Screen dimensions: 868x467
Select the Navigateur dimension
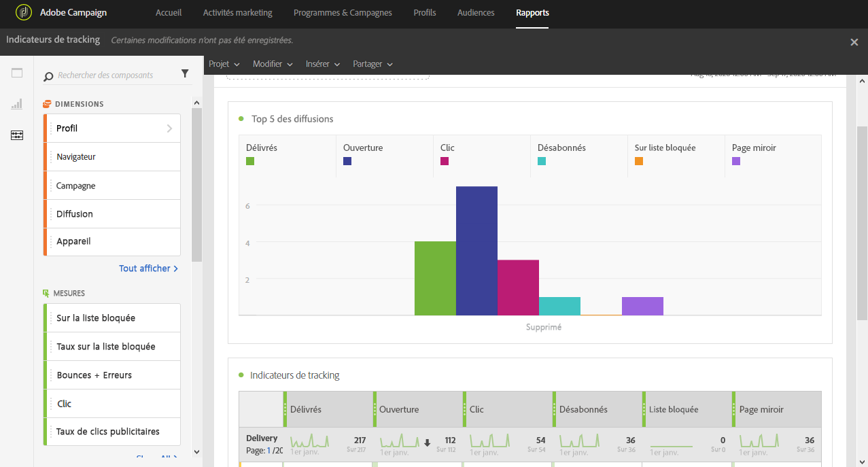tap(112, 157)
